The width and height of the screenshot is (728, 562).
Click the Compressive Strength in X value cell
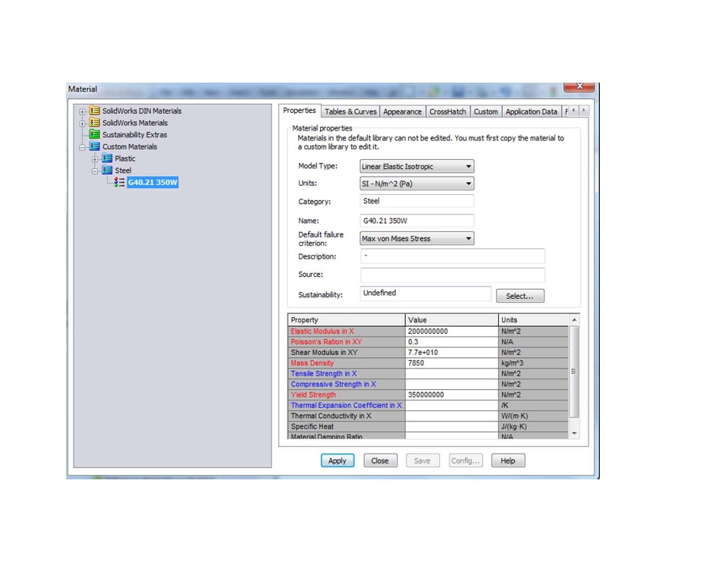(x=451, y=384)
